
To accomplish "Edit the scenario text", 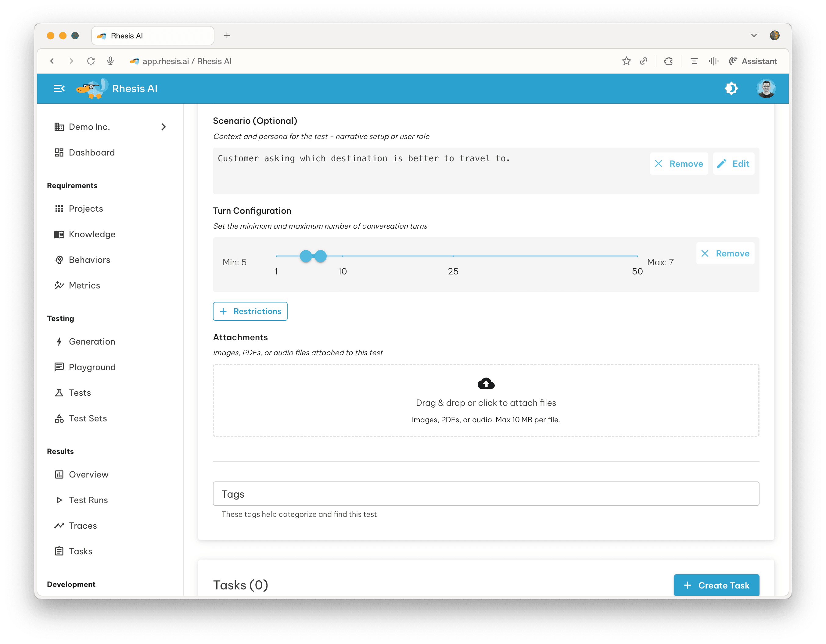I will (x=733, y=164).
